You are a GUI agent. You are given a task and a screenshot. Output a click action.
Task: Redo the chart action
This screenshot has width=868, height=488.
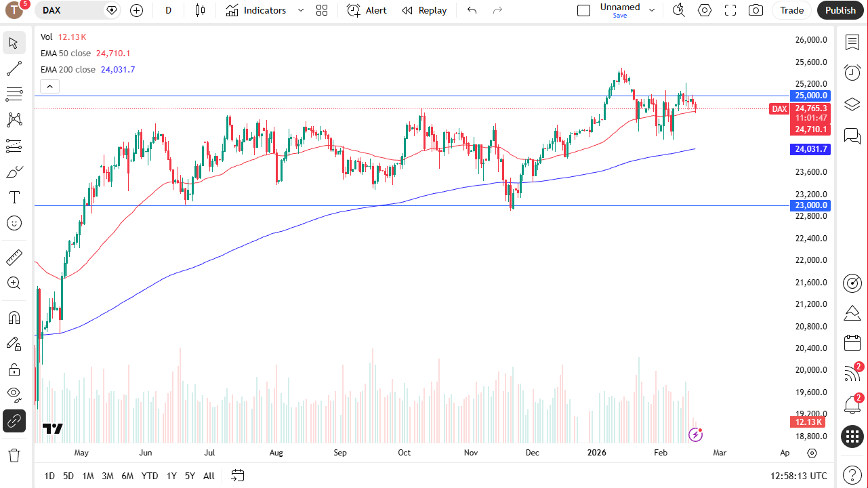[497, 10]
